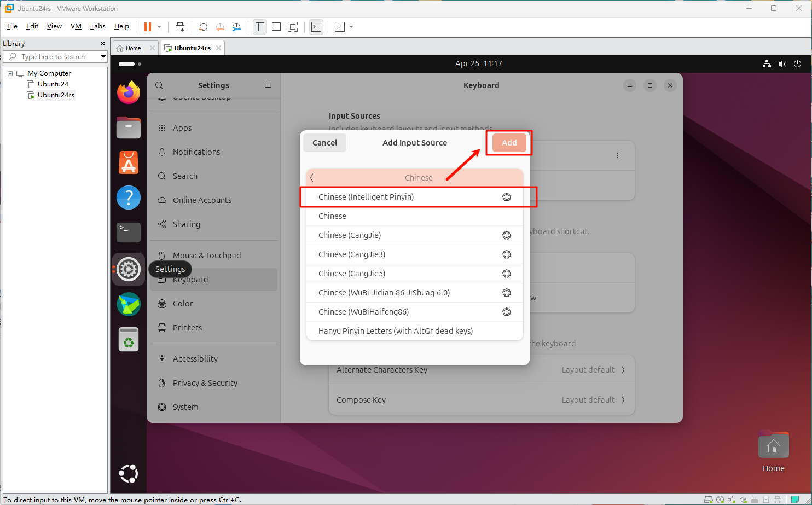Open the snapshot manager toolbar icon
812x505 pixels.
click(x=236, y=27)
